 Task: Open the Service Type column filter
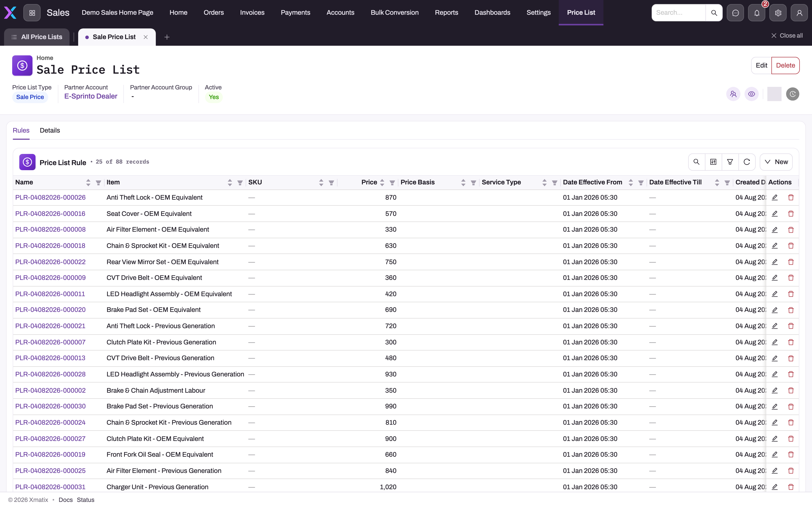(555, 183)
